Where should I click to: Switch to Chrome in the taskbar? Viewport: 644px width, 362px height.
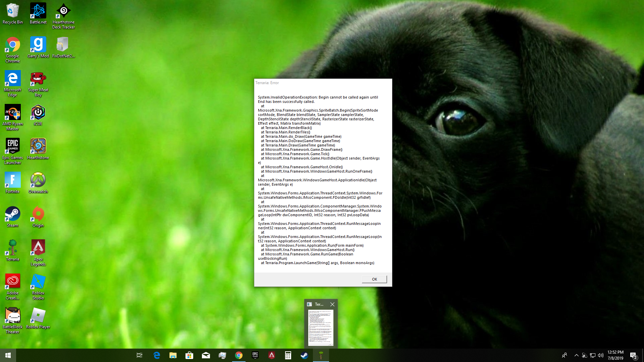pos(239,355)
